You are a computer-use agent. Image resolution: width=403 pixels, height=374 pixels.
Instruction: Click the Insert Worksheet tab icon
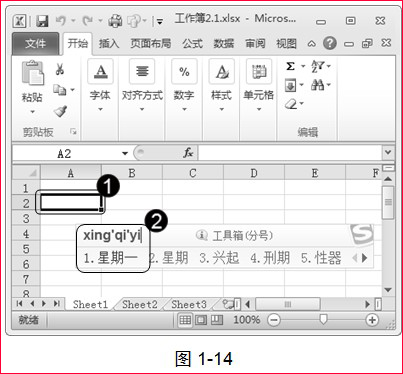click(229, 304)
